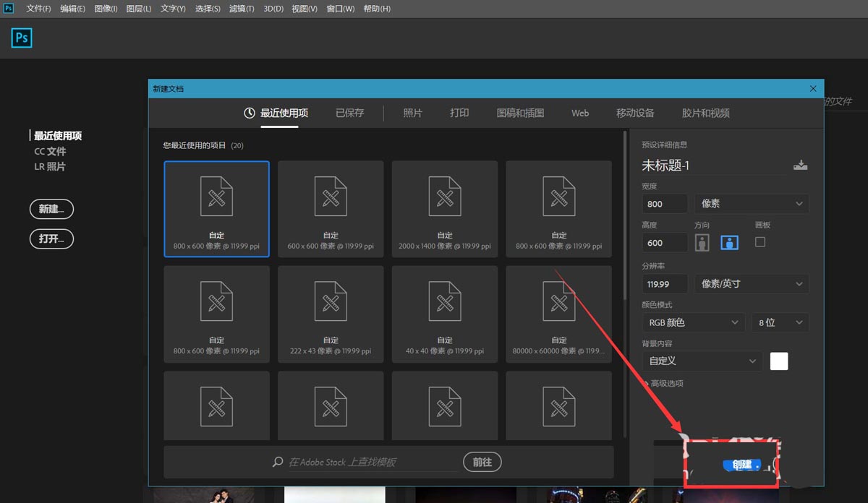Click the document name field 未标题-1
The width and height of the screenshot is (868, 503).
(714, 165)
